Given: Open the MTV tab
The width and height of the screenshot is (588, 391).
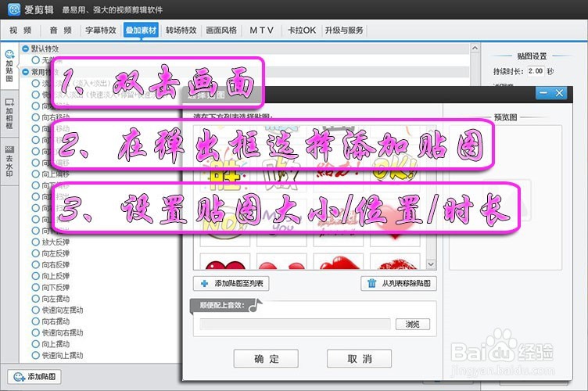Looking at the screenshot, I should coord(261,30).
